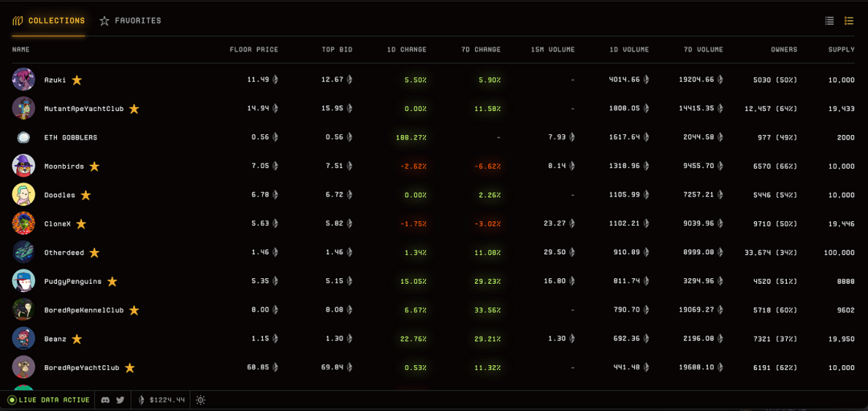Open the BoredApeKennelClub avatar image
This screenshot has height=411, width=868.
point(24,310)
